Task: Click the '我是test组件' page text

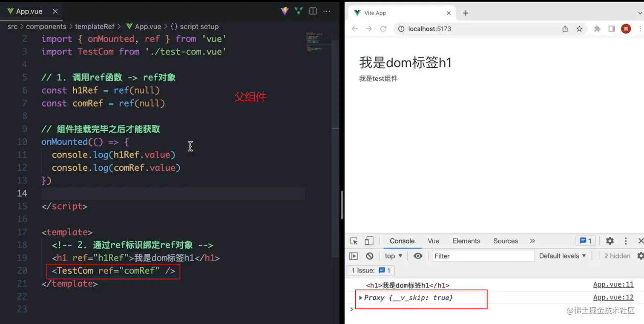Action: tap(378, 78)
